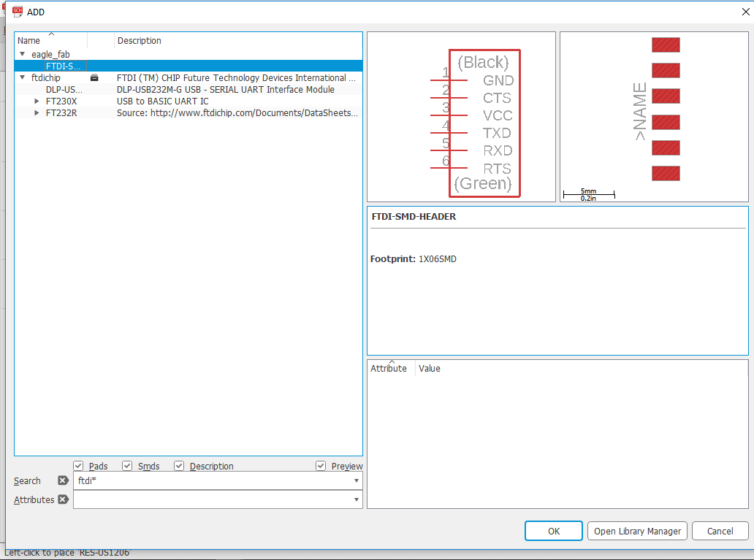Click the 5mm scale bar label

(588, 191)
